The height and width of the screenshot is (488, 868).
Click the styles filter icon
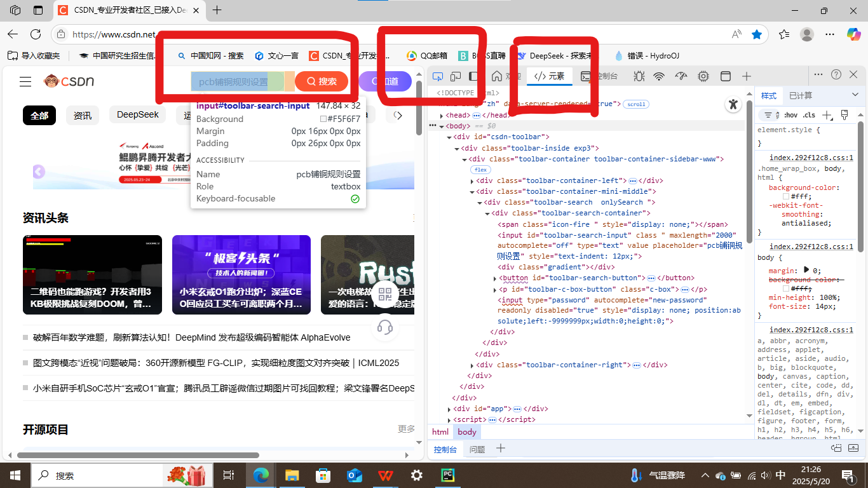click(x=768, y=115)
